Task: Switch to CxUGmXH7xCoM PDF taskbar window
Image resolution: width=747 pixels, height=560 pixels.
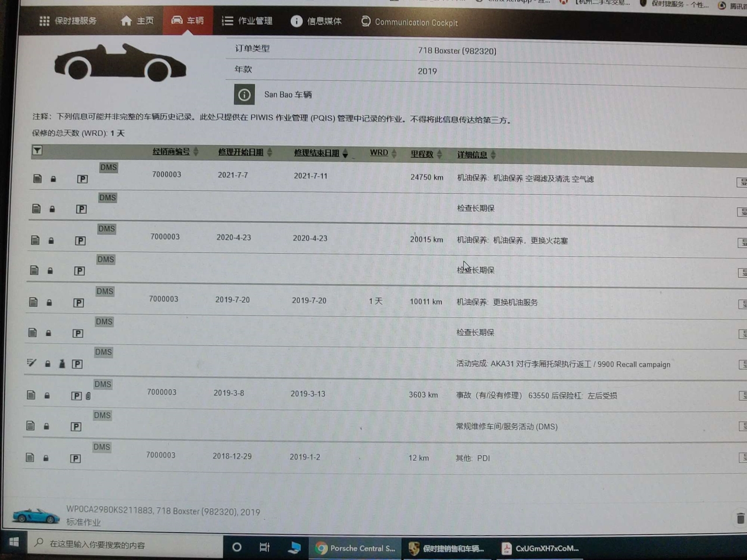Action: 540,549
